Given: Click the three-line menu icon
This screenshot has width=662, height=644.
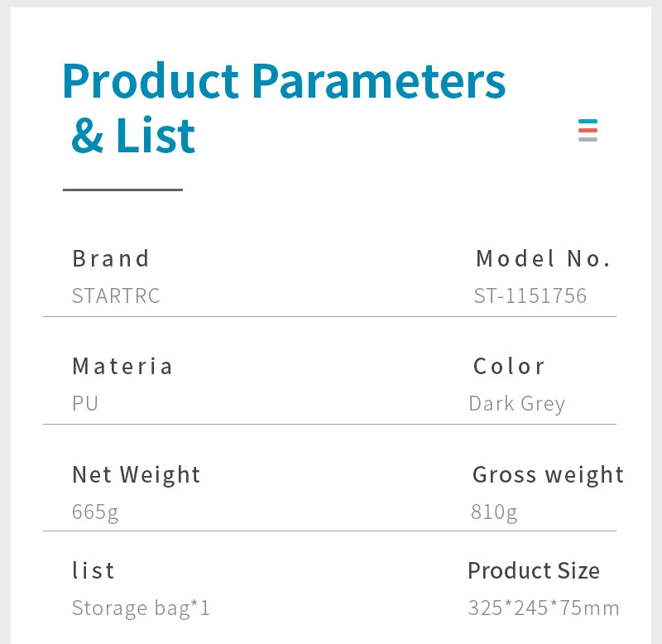Looking at the screenshot, I should (x=588, y=131).
